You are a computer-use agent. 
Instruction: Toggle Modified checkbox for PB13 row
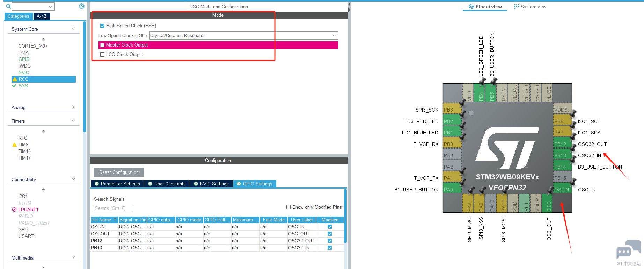[330, 248]
